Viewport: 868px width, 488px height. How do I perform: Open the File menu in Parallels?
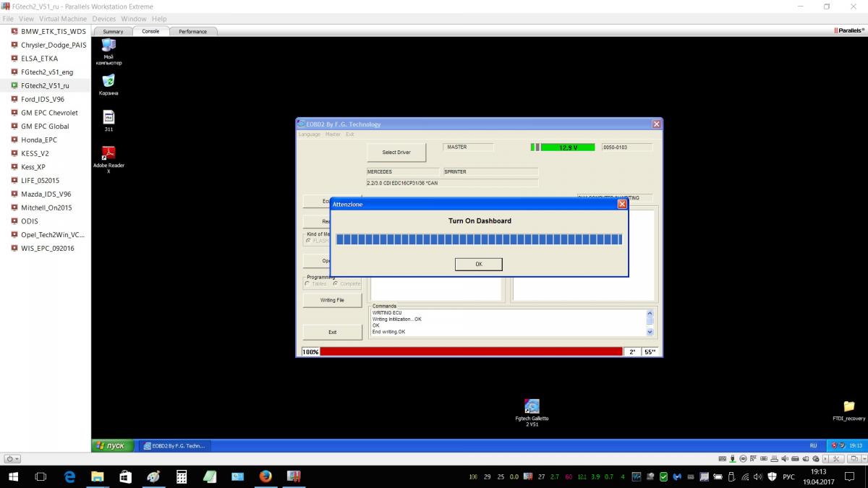click(x=8, y=19)
